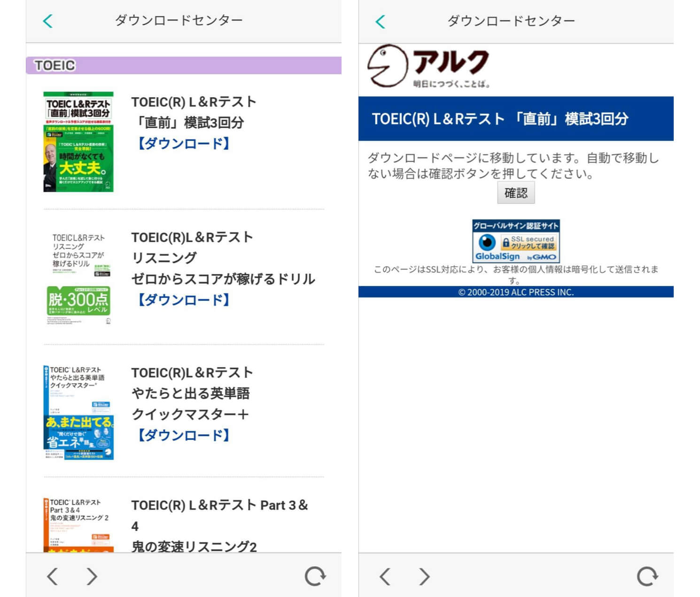Image resolution: width=700 pixels, height=597 pixels.
Task: Click the ダウンロードページに移動しています message
Action: pos(513,165)
